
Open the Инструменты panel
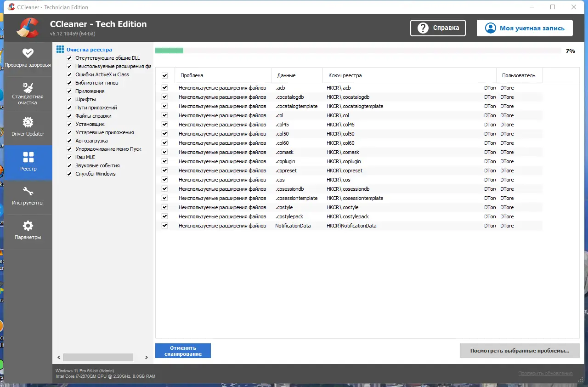pyautogui.click(x=28, y=197)
